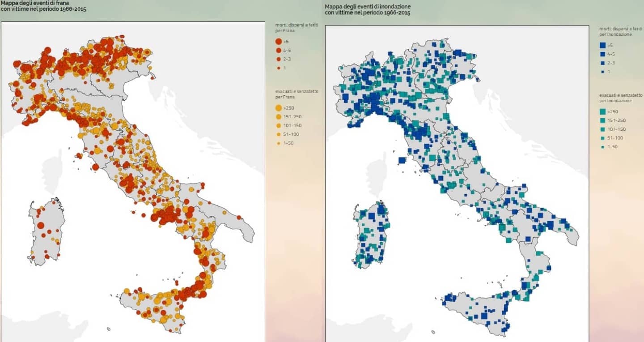Screen dimensions: 644x342
Task: Select the ">5" blue square for Inondazione deaths
Action: [x=602, y=45]
